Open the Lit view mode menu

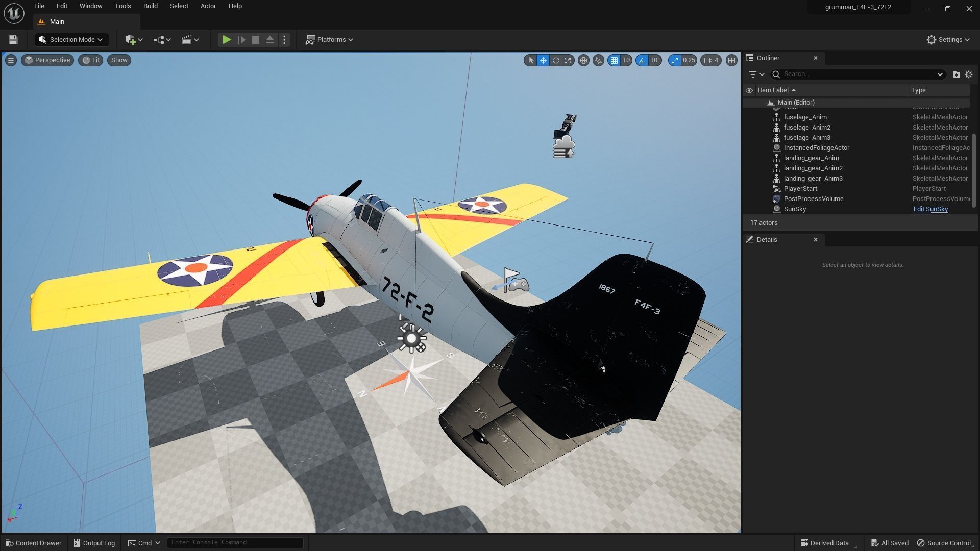[91, 60]
